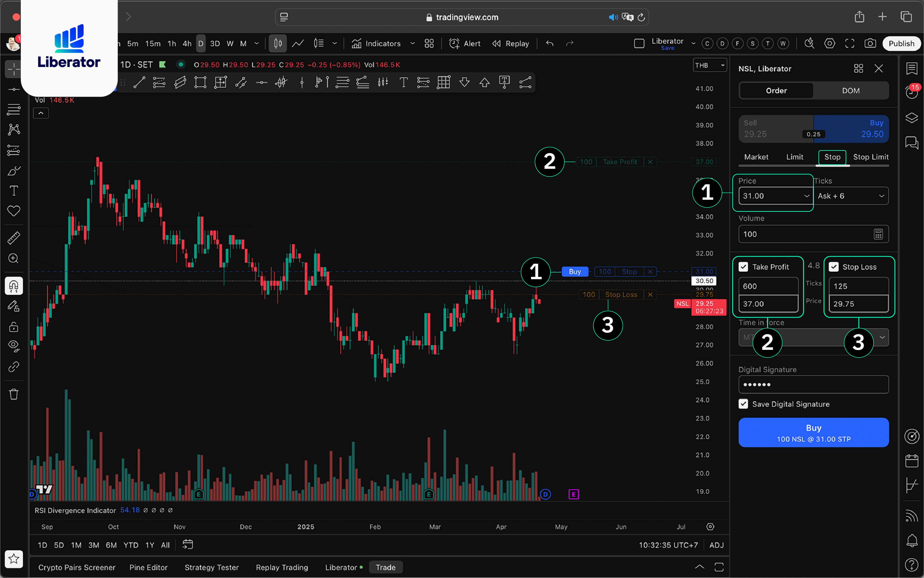This screenshot has height=578, width=924.
Task: Create a new Alert
Action: click(x=465, y=44)
